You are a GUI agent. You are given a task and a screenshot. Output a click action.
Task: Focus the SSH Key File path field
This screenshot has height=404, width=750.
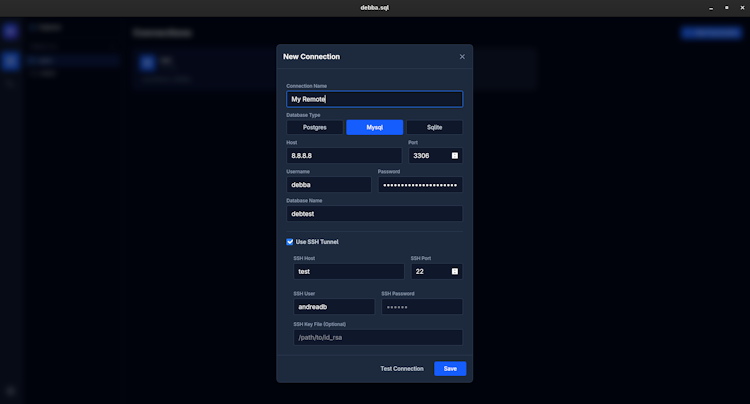(x=378, y=337)
